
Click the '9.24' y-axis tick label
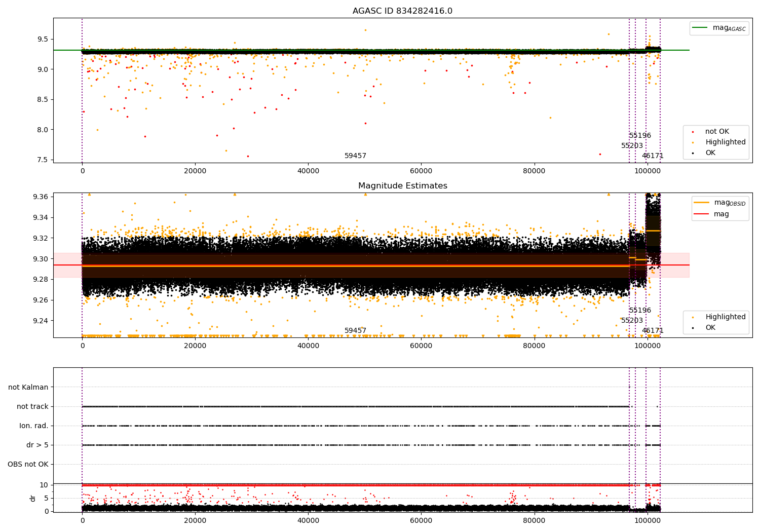click(x=40, y=321)
